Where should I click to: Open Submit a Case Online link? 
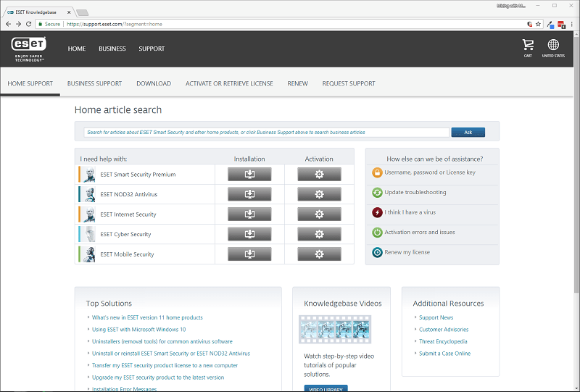point(444,353)
